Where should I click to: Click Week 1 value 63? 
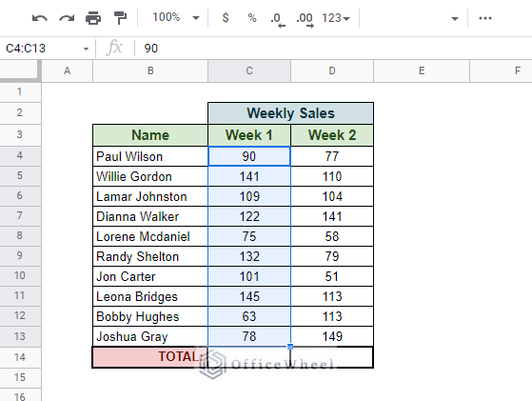pos(249,317)
